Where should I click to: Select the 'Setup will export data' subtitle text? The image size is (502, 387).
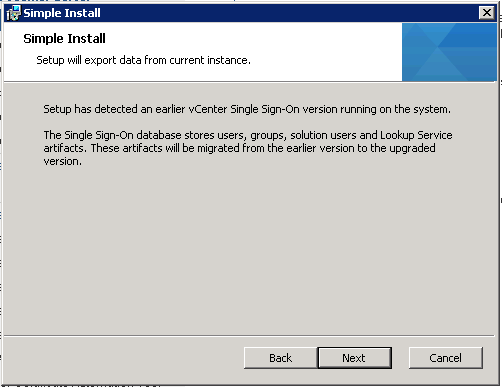pos(143,60)
